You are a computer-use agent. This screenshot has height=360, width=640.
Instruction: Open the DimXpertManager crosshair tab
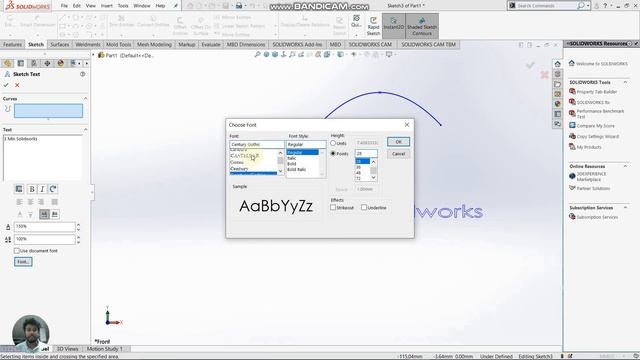(x=47, y=63)
